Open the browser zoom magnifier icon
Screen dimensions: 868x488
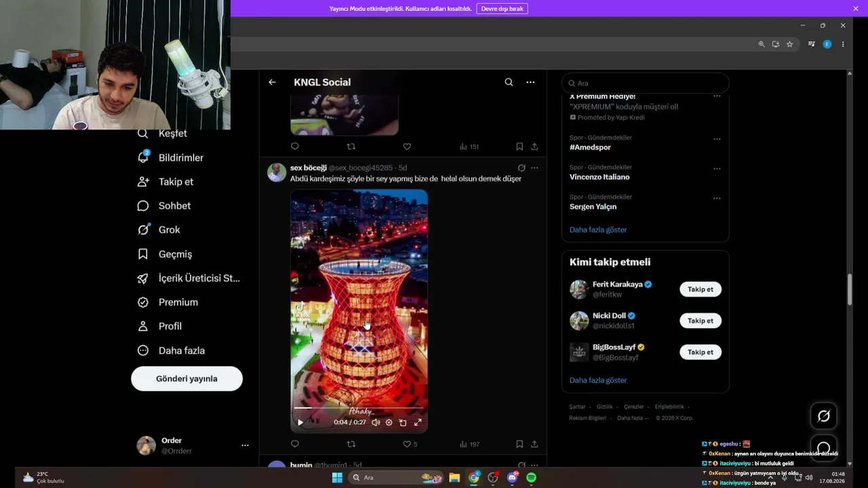point(762,44)
